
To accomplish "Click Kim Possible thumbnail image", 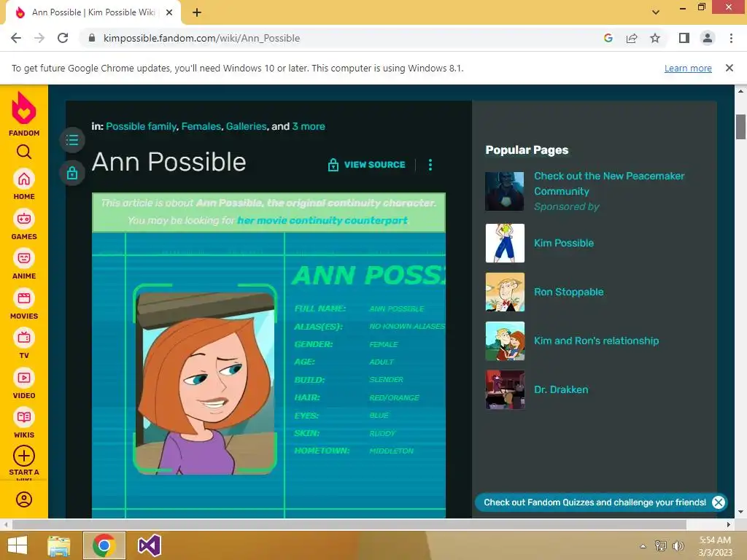I will click(505, 244).
